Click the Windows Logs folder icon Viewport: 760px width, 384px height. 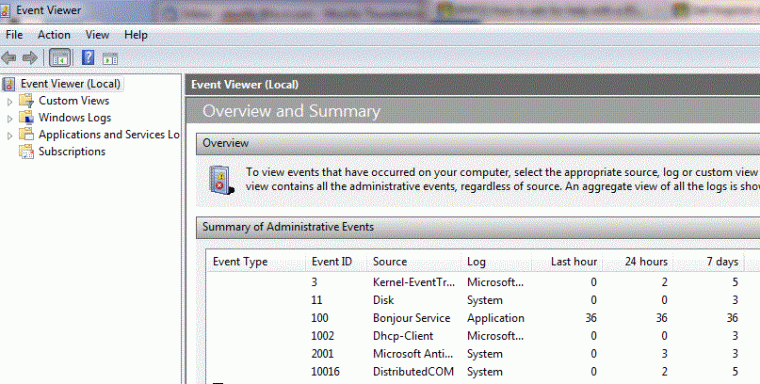pyautogui.click(x=26, y=117)
